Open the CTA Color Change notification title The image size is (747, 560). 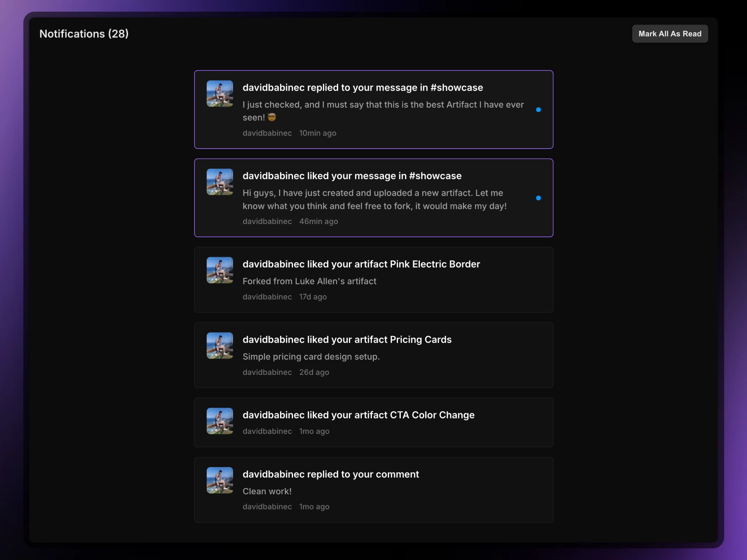pos(358,415)
